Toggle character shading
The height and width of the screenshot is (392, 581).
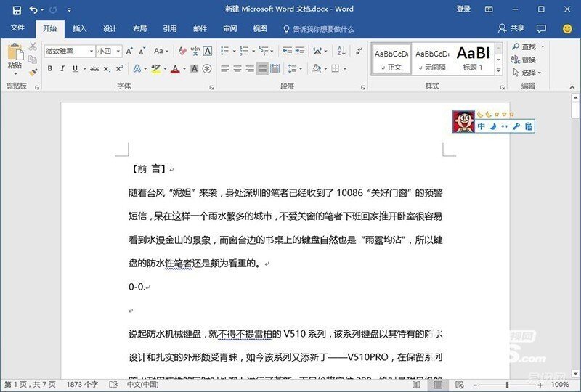click(x=194, y=68)
